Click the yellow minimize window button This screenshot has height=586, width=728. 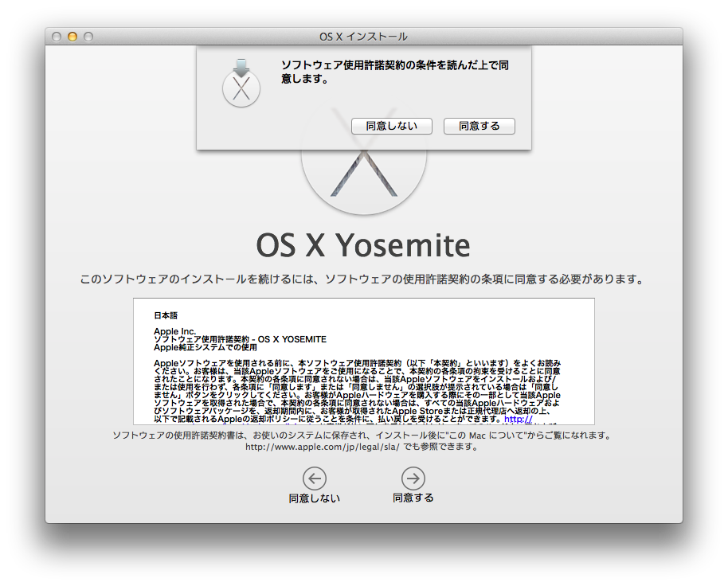point(72,37)
